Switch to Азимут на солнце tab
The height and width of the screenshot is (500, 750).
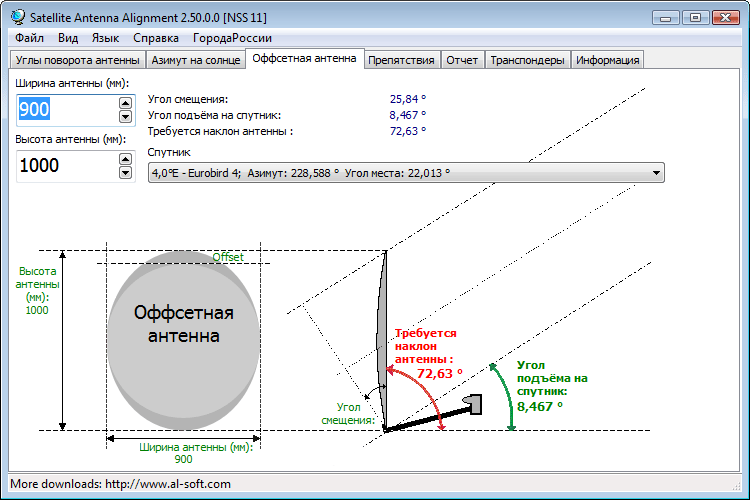point(196,60)
